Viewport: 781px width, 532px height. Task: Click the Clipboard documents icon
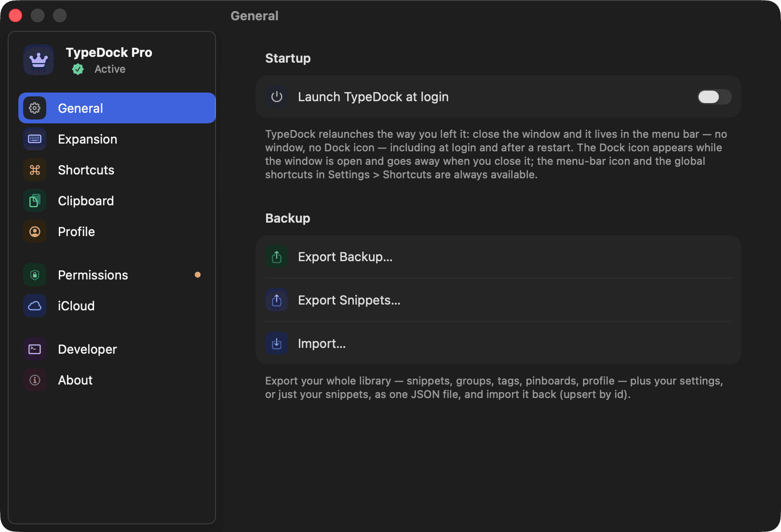tap(35, 200)
